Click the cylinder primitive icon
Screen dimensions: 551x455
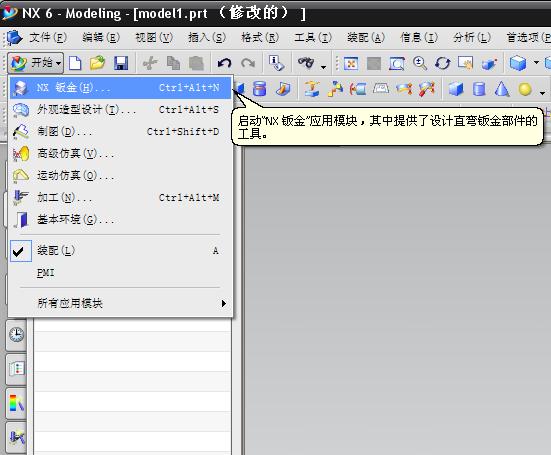coord(479,89)
